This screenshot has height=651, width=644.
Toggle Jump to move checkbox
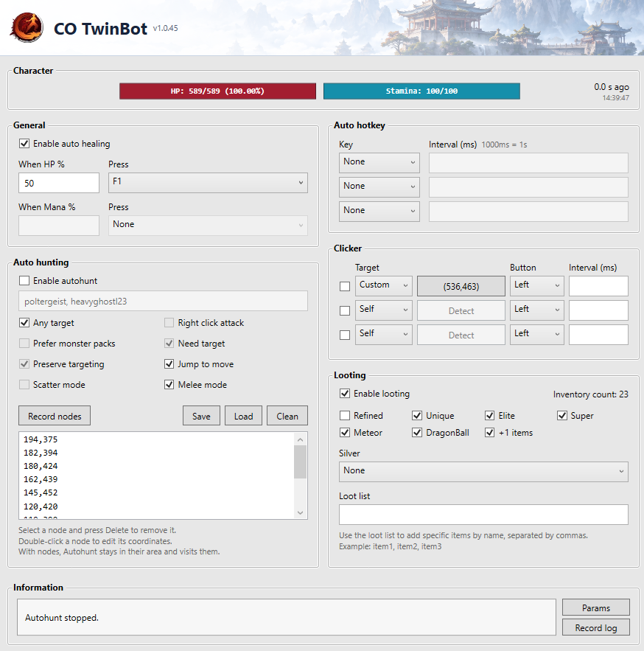click(x=169, y=364)
